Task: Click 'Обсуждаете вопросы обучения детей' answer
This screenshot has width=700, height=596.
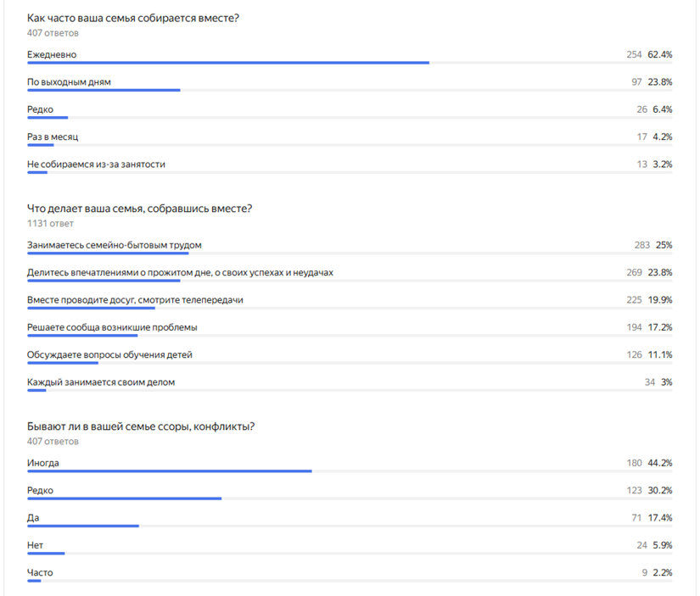Action: pos(109,354)
